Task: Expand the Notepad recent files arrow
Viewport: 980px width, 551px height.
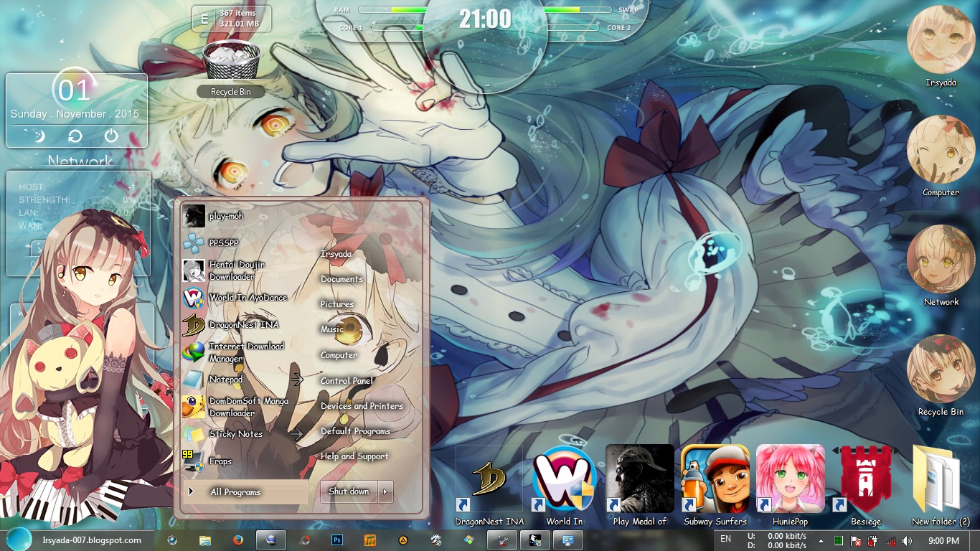Action: [x=298, y=380]
